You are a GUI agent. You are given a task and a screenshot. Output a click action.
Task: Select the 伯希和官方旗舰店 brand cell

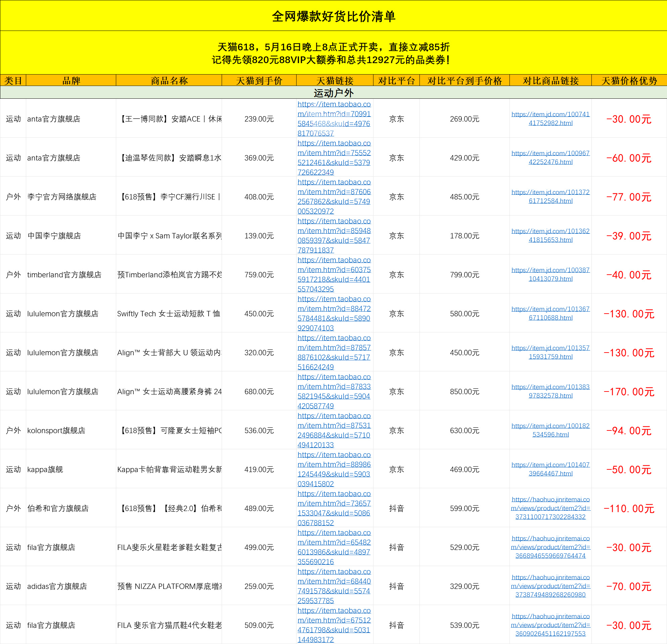pos(71,508)
